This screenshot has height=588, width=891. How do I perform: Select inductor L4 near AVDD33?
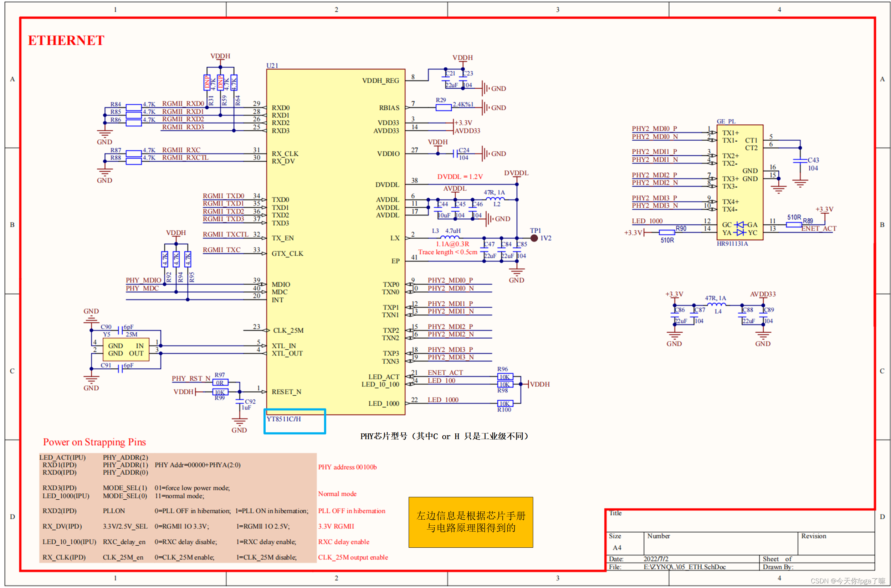[x=717, y=305]
